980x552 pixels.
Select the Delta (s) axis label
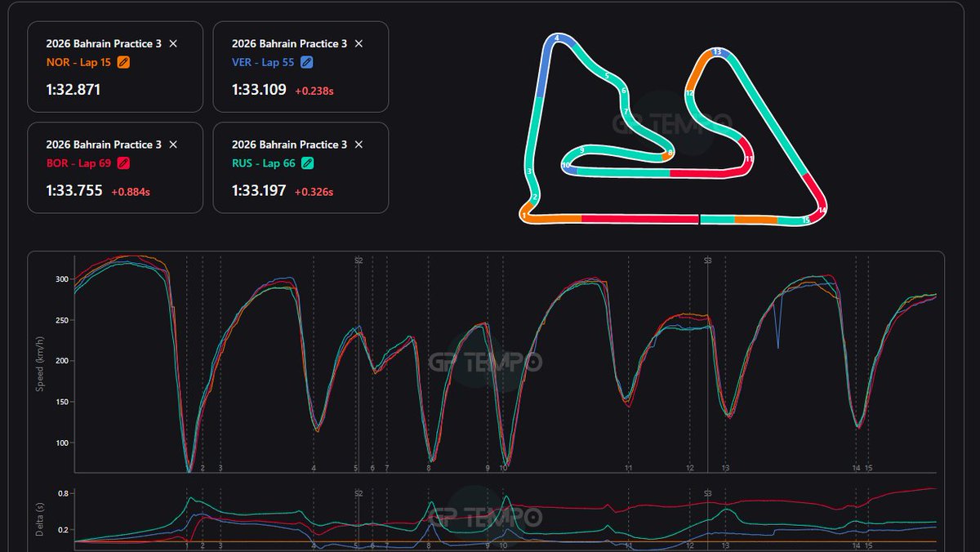click(38, 520)
